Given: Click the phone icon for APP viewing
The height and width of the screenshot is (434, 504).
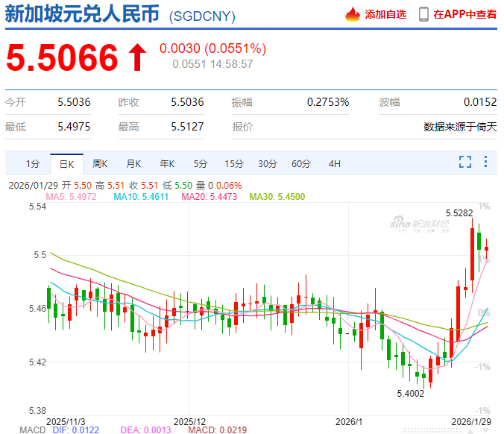Looking at the screenshot, I should 423,14.
